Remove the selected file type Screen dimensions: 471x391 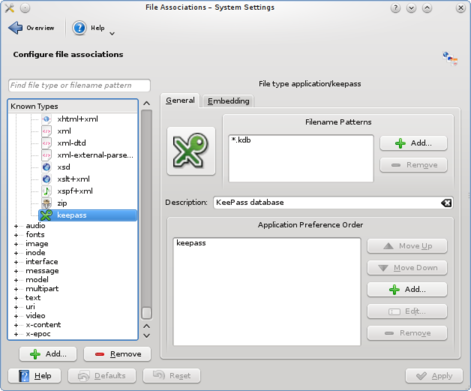tap(117, 354)
